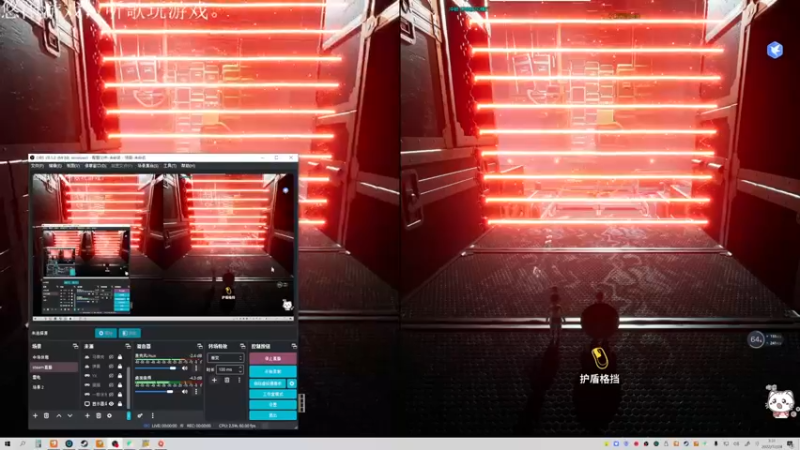Viewport: 800px width, 450px height.
Task: Delete the selected source using the Sources trash icon
Action: (x=98, y=416)
